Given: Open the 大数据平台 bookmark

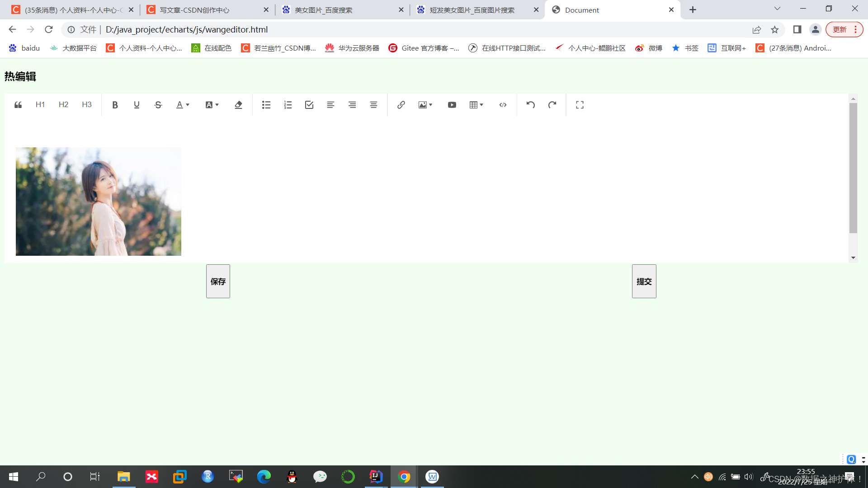Looking at the screenshot, I should point(73,48).
